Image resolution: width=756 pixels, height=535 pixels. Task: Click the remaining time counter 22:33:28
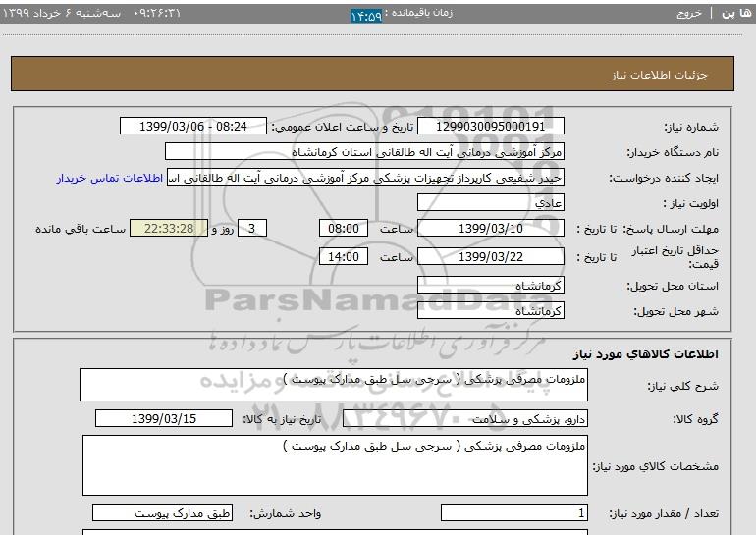point(169,229)
